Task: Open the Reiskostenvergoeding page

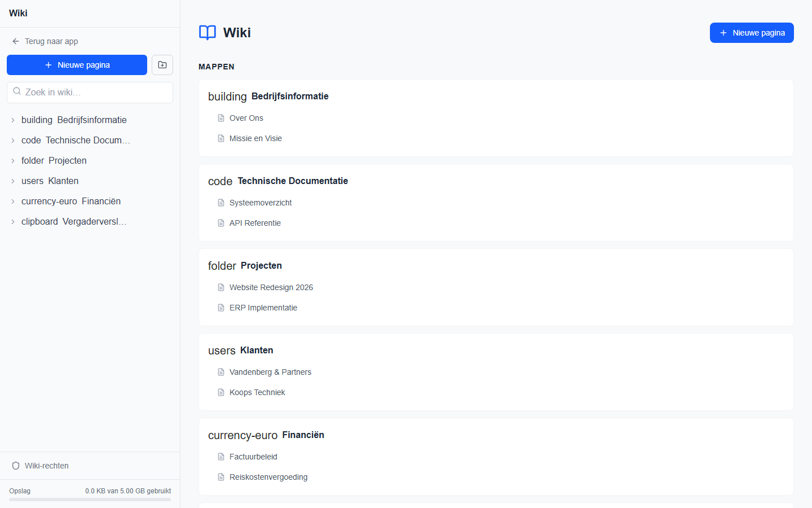Action: coord(268,477)
